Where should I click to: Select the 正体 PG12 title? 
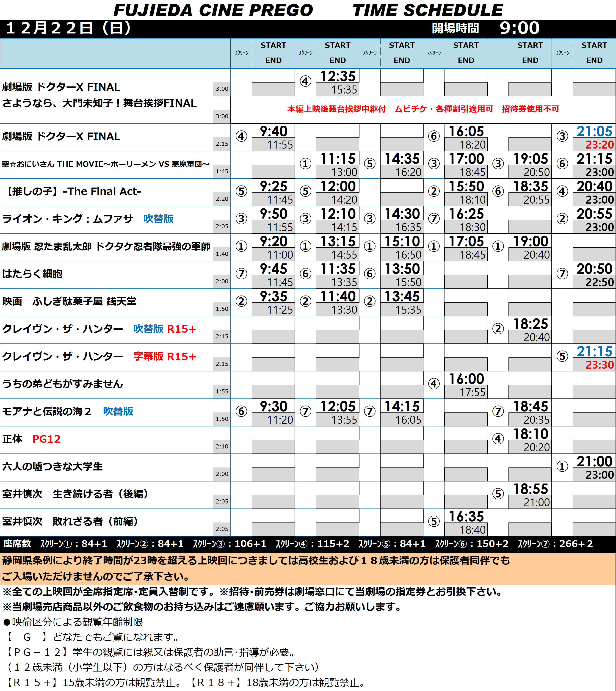(31, 439)
